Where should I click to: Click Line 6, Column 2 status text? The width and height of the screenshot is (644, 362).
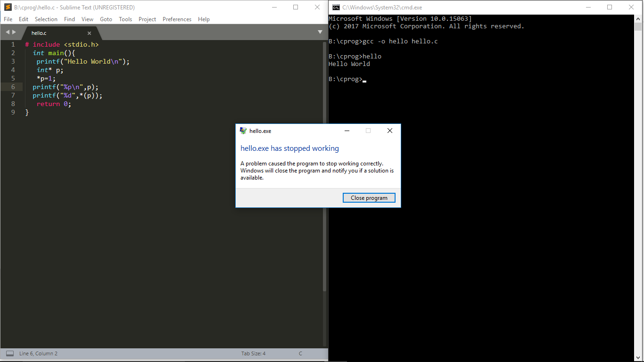(38, 354)
